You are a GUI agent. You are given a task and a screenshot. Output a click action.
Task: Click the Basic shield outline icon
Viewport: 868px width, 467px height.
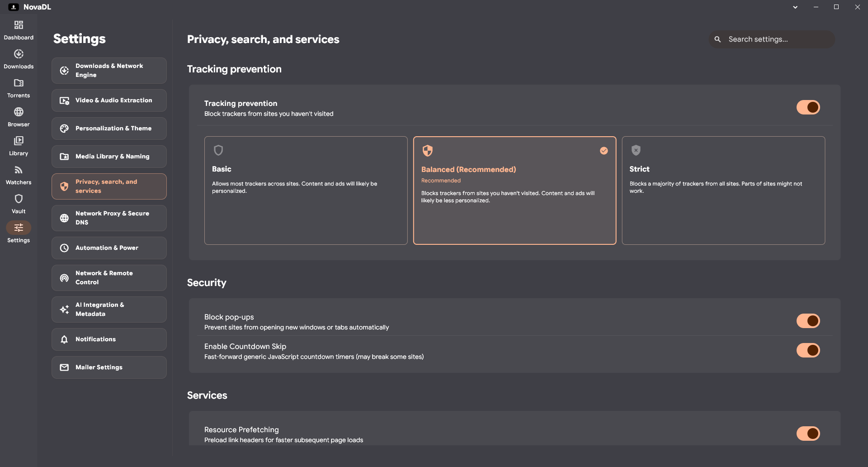click(x=218, y=150)
